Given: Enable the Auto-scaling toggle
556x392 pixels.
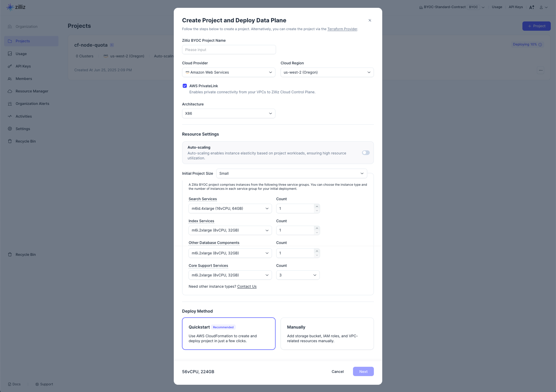Looking at the screenshot, I should point(366,153).
